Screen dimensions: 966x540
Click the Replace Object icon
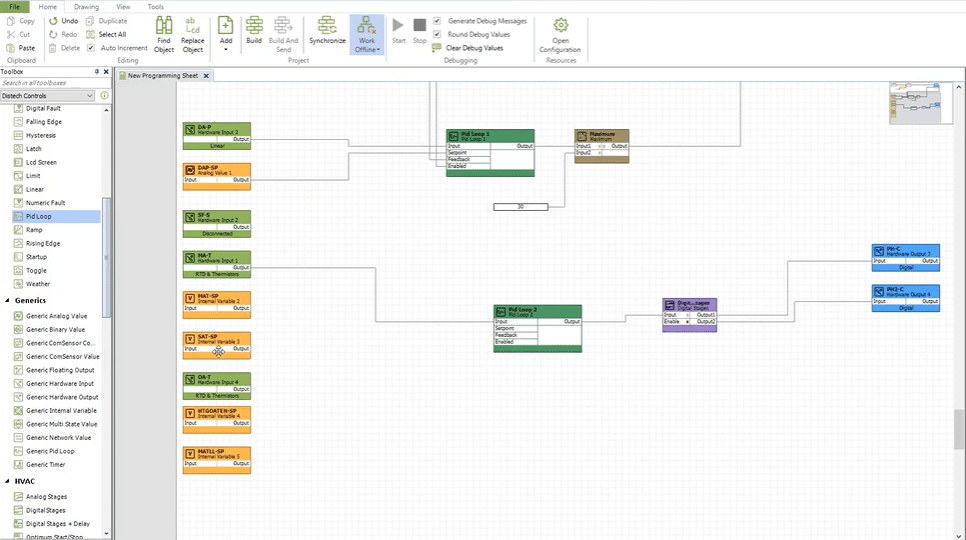[192, 25]
